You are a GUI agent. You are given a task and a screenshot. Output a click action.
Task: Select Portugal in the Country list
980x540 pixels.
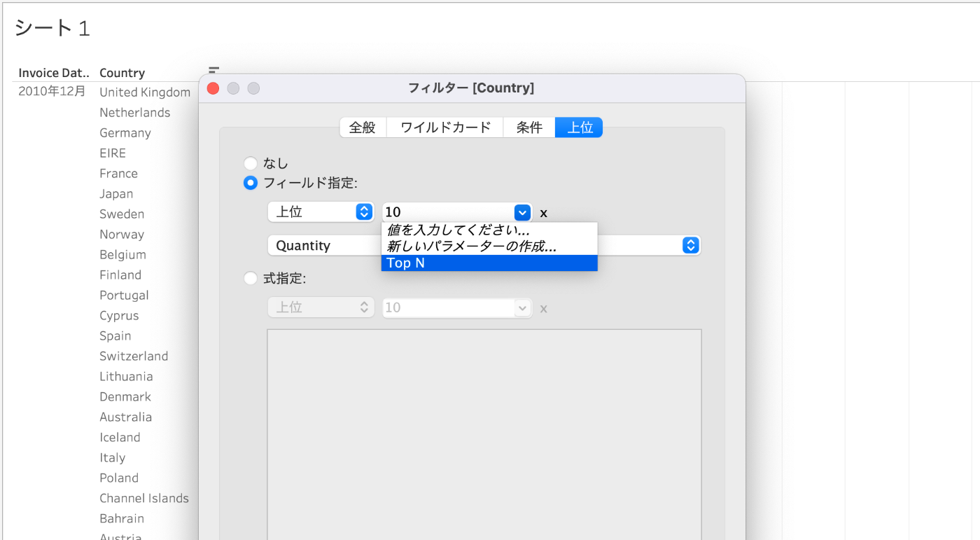coord(124,296)
